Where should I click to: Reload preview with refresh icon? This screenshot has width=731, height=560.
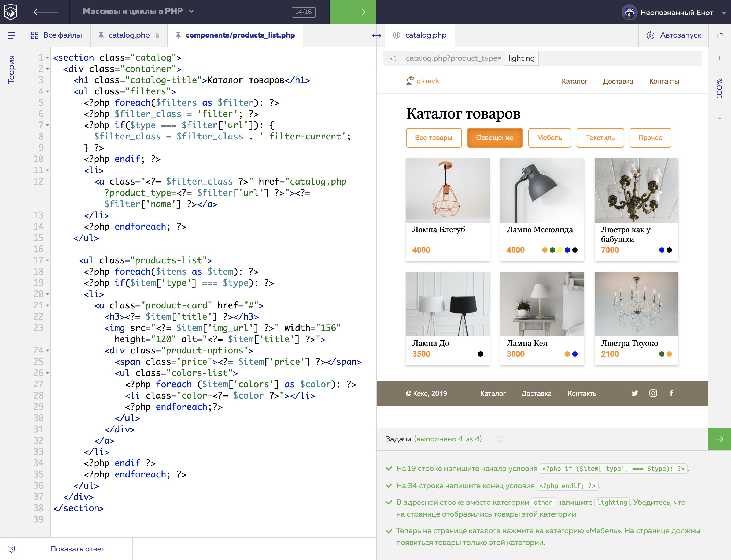pyautogui.click(x=393, y=59)
